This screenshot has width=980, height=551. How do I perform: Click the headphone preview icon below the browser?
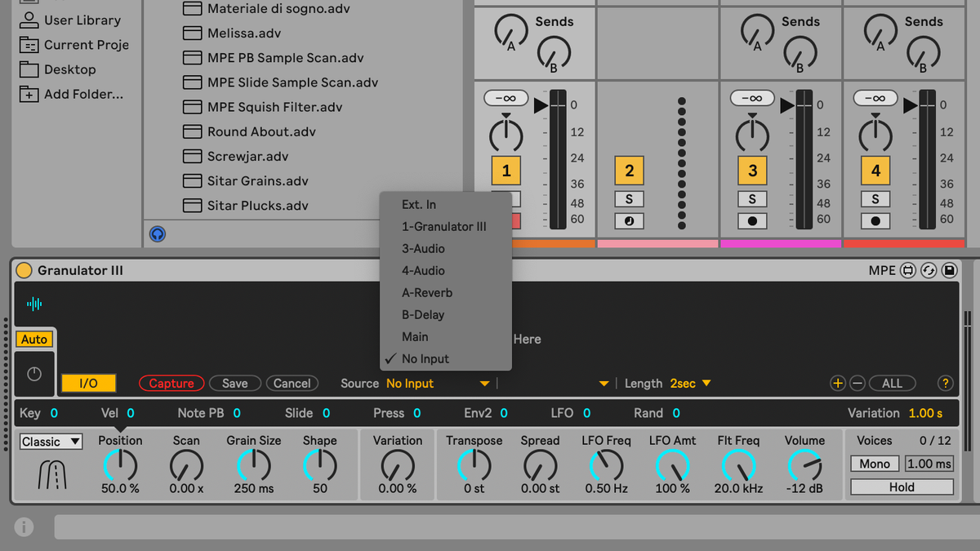[x=156, y=233]
